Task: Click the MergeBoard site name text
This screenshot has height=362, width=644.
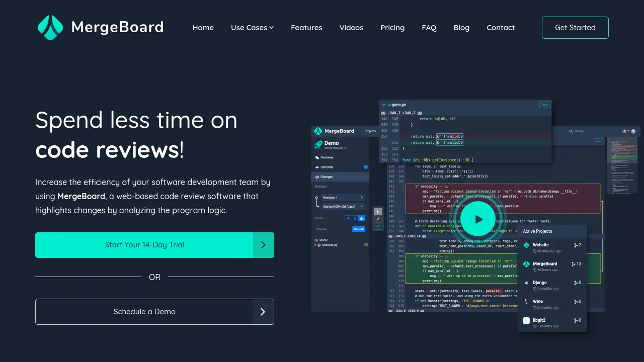Action: 117,27
